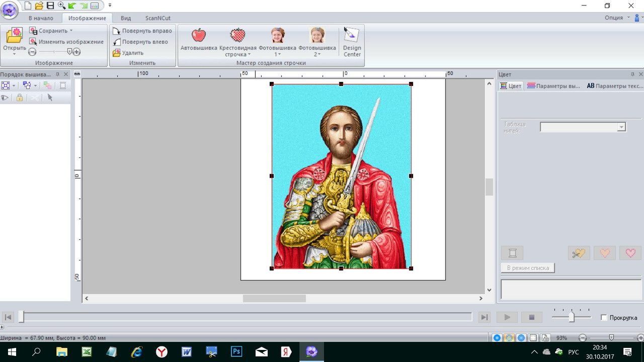Click the play button in stitch simulator
Viewport: 644px width, 362px height.
tap(507, 317)
